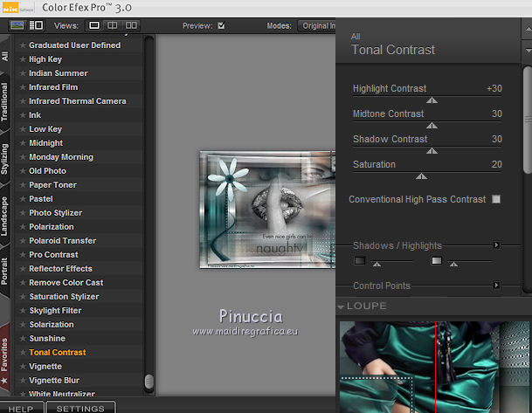The image size is (532, 413).
Task: Click the Highlight Contrast value +30
Action: (494, 88)
